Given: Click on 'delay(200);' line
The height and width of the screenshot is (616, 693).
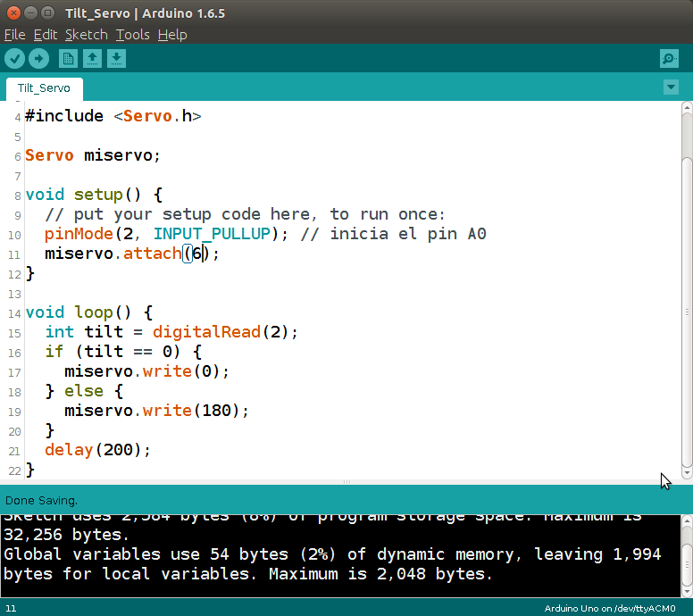Looking at the screenshot, I should click(97, 450).
